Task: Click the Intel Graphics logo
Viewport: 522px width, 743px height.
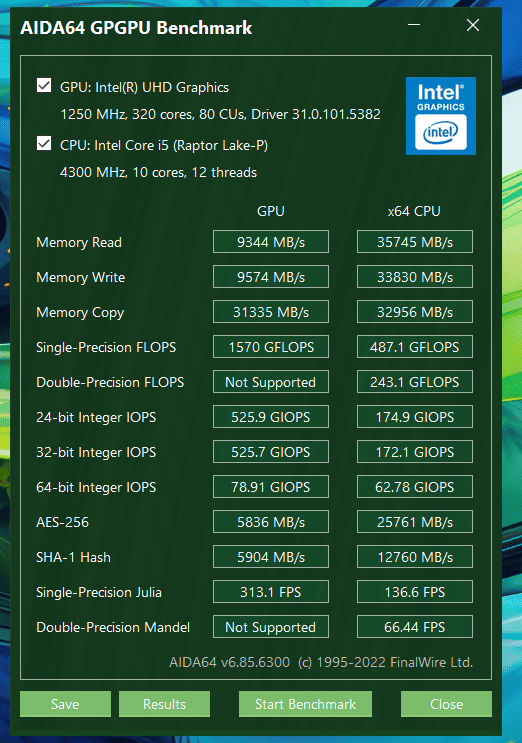Action: [x=441, y=116]
